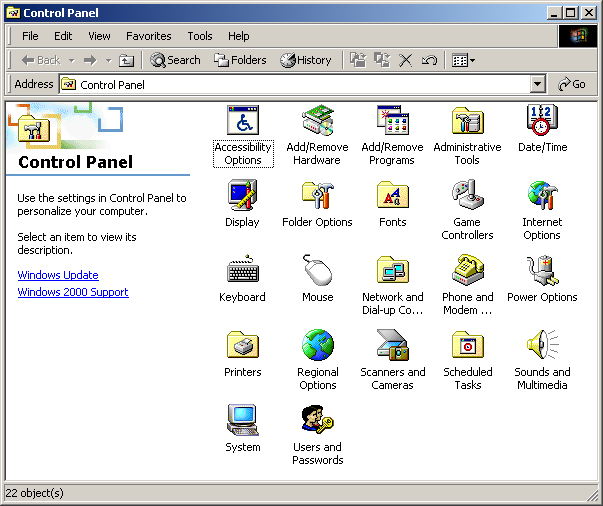Toggle the History pane button
Image resolution: width=603 pixels, height=506 pixels.
[x=306, y=60]
